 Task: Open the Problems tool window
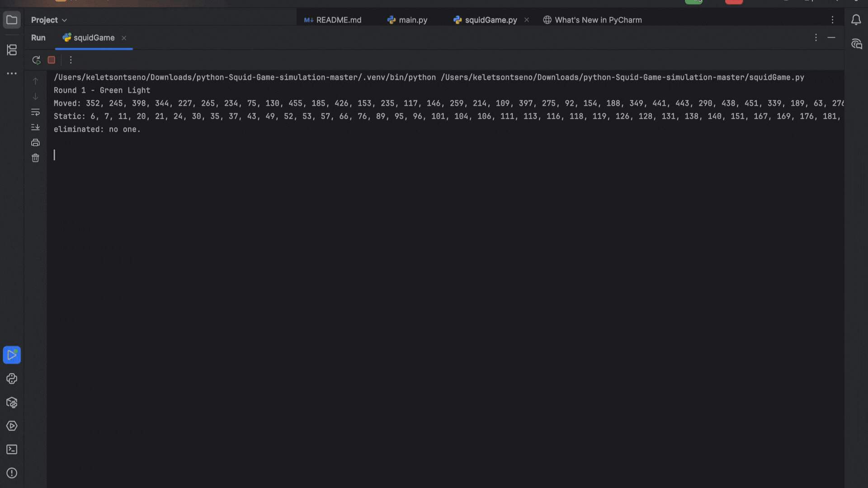point(12,473)
